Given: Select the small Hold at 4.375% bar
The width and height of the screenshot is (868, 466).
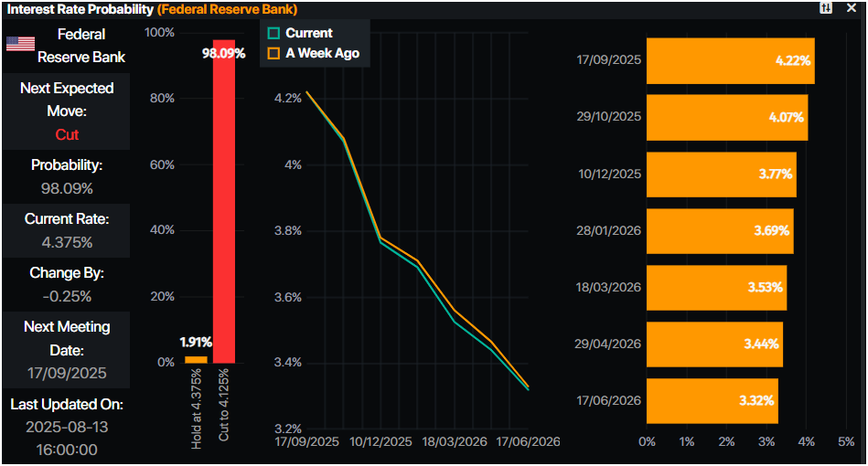Looking at the screenshot, I should pyautogui.click(x=196, y=360).
